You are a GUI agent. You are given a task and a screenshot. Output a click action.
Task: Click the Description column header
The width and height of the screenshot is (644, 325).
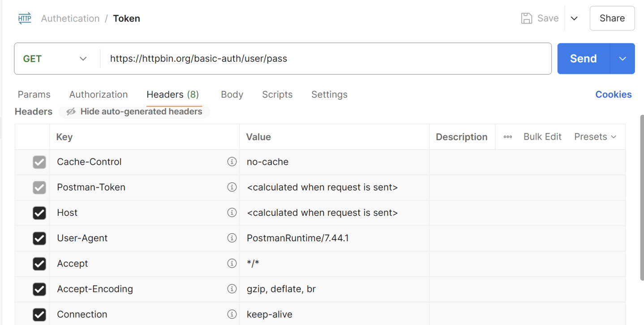(462, 137)
